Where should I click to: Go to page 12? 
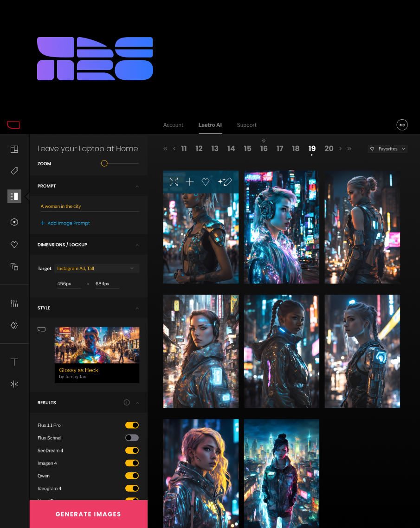(x=199, y=148)
